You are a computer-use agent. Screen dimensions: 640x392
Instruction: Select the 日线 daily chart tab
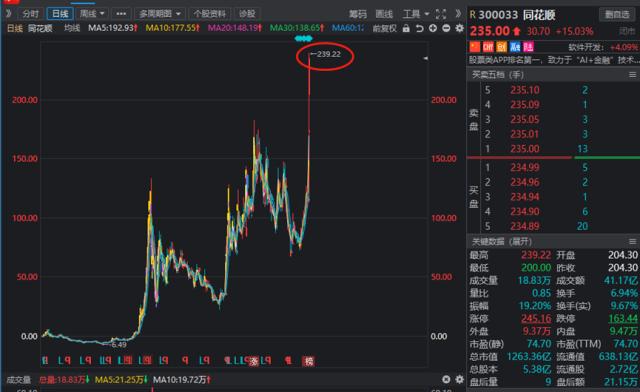pos(60,13)
